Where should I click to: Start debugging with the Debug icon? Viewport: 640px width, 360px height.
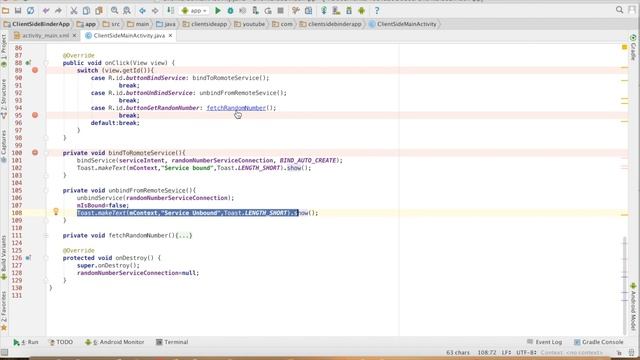coord(231,10)
